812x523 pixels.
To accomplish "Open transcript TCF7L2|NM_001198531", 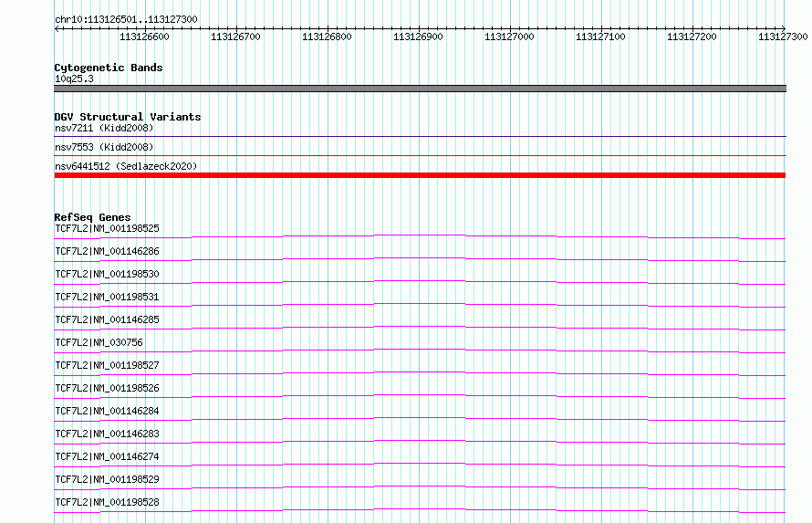I will [x=107, y=297].
